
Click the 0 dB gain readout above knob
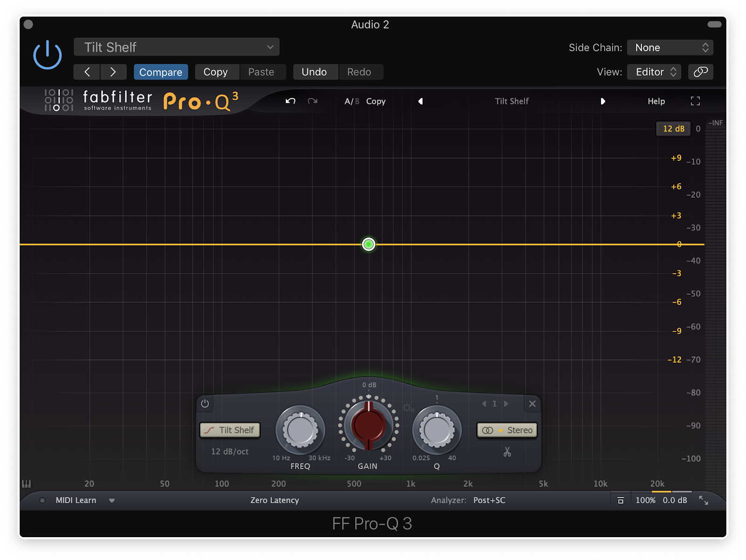(x=369, y=385)
